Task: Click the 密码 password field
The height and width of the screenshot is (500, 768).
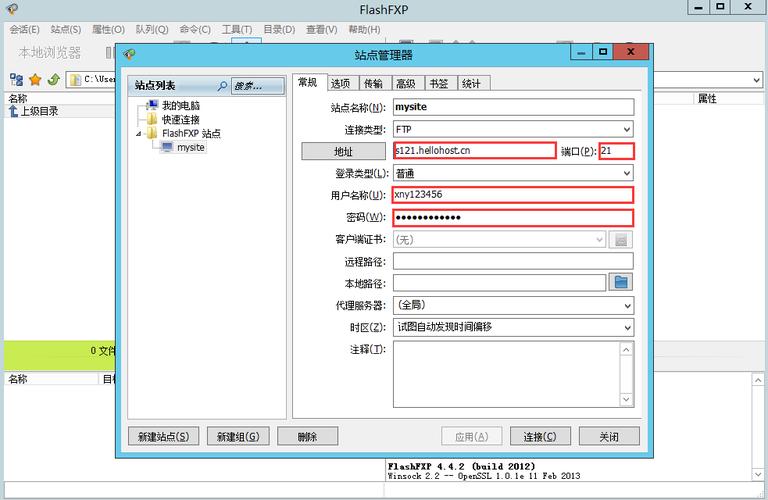Action: click(512, 218)
